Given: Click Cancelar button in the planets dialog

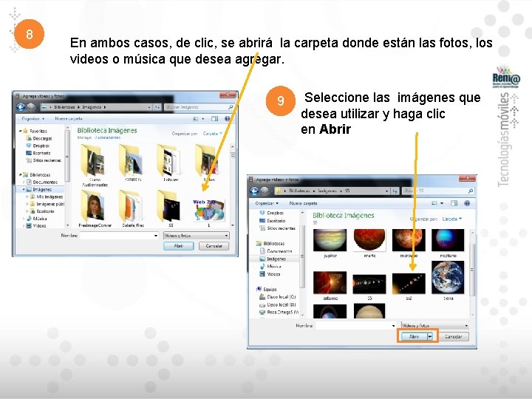Looking at the screenshot, I should tap(453, 336).
